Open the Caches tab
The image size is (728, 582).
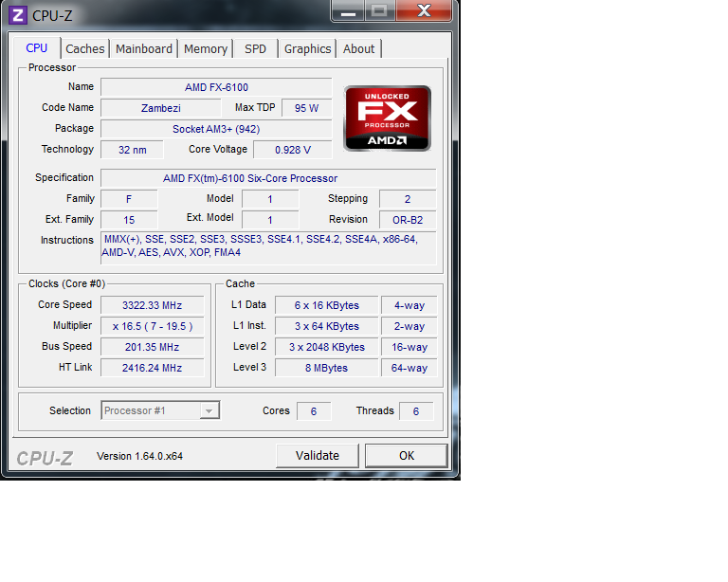point(85,48)
